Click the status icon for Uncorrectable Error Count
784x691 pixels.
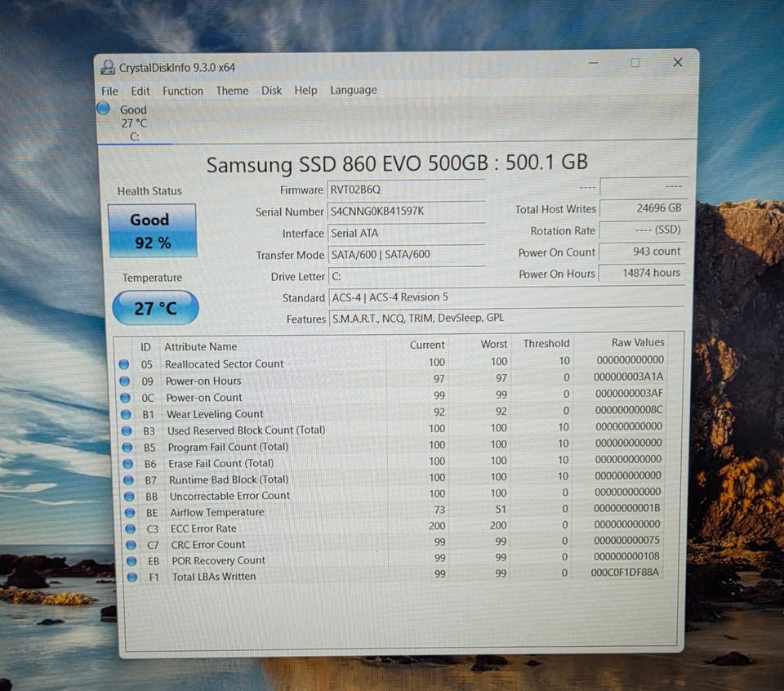click(129, 497)
